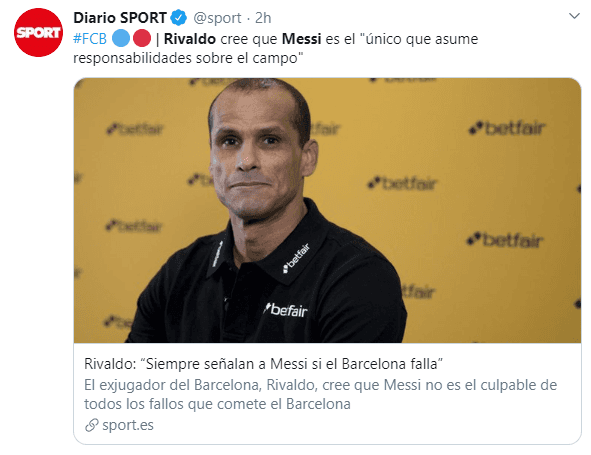Open the @sport handle
The image size is (591, 455).
coord(217,18)
